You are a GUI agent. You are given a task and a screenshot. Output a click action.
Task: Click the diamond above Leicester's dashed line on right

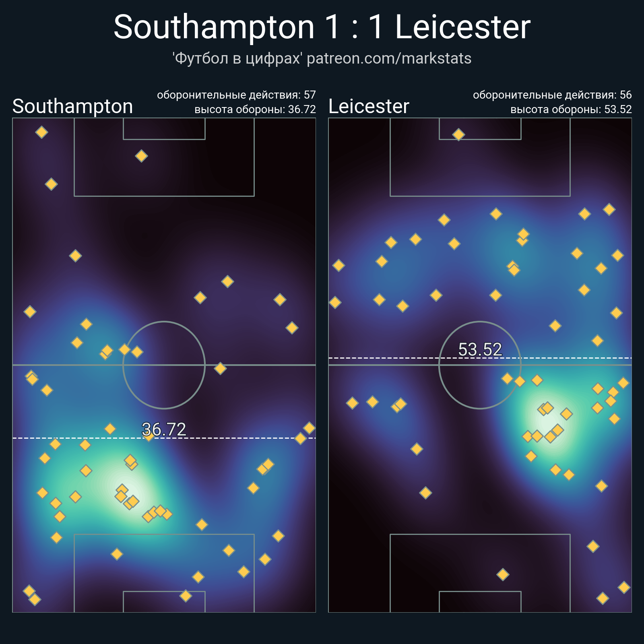click(597, 341)
